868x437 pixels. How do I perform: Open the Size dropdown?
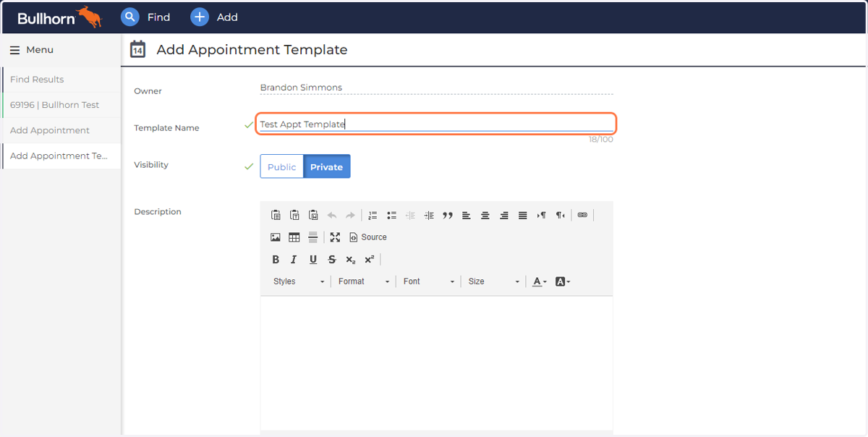(x=494, y=281)
